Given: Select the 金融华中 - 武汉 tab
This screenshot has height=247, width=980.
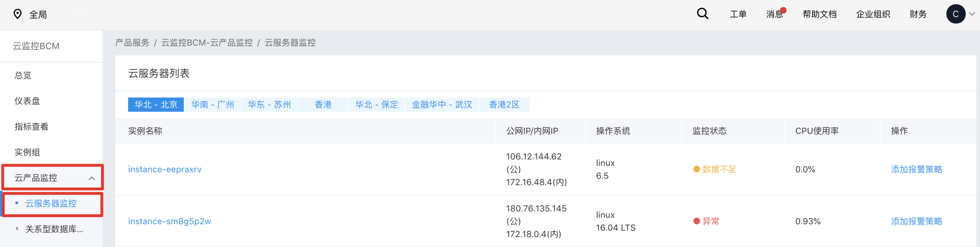Looking at the screenshot, I should (x=442, y=104).
